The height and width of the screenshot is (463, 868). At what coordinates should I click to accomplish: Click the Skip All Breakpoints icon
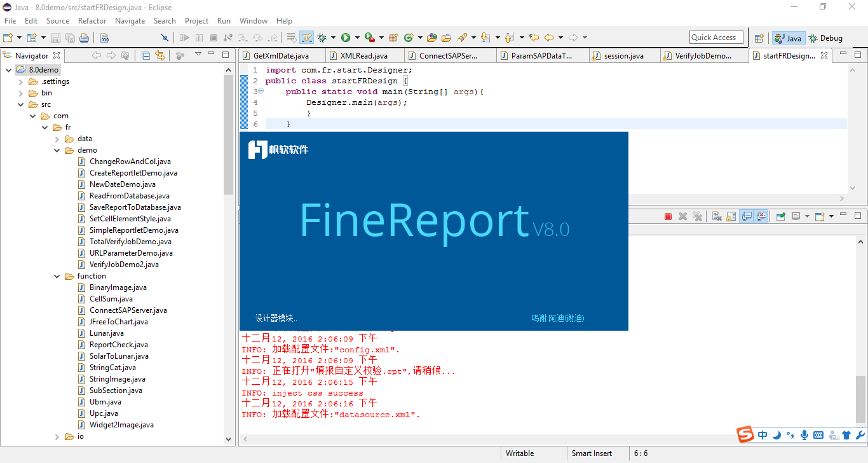(165, 38)
